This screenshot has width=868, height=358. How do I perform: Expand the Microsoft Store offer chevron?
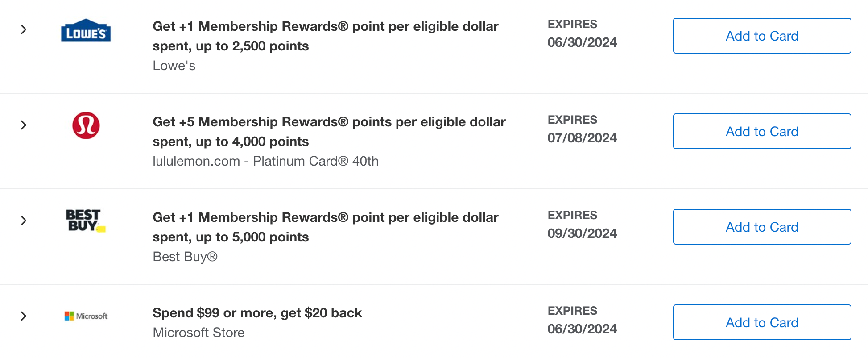[x=24, y=316]
